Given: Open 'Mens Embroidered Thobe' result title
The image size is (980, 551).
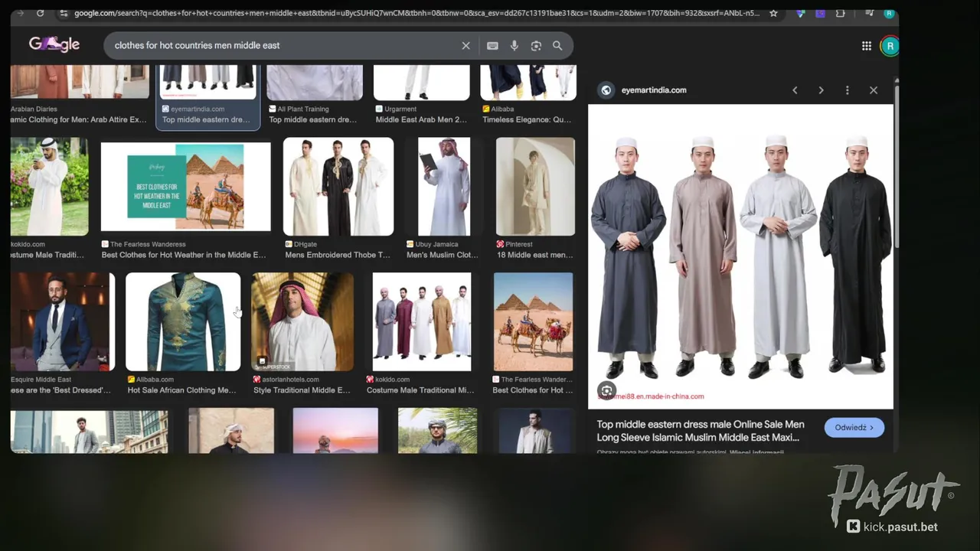Looking at the screenshot, I should [338, 256].
